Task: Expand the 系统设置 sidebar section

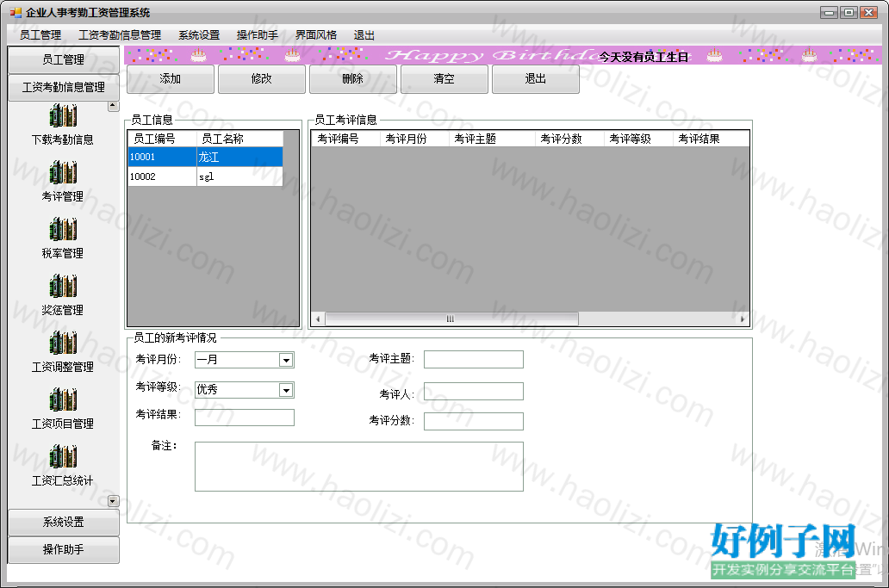Action: click(x=64, y=523)
